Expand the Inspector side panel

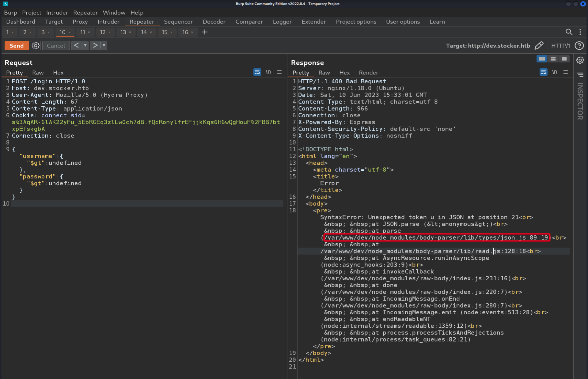click(x=580, y=101)
